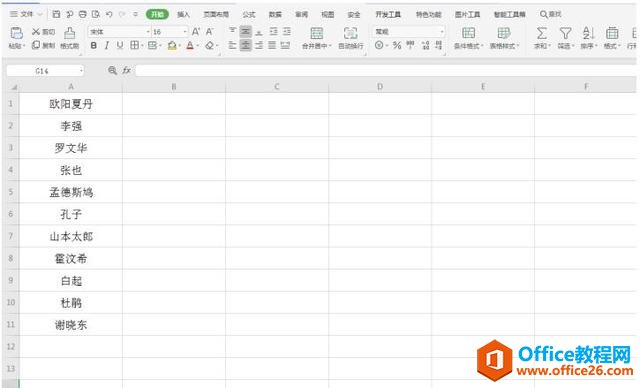Image resolution: width=640 pixels, height=388 pixels.
Task: Toggle Underline formatting
Action: pyautogui.click(x=120, y=45)
